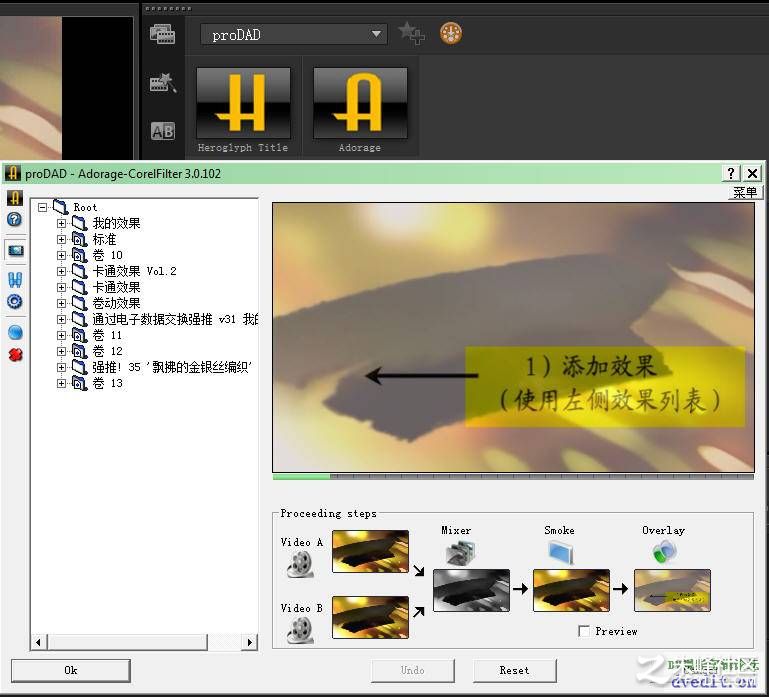
Task: Open the Heroglyph Title plugin thumbnail
Action: point(243,103)
